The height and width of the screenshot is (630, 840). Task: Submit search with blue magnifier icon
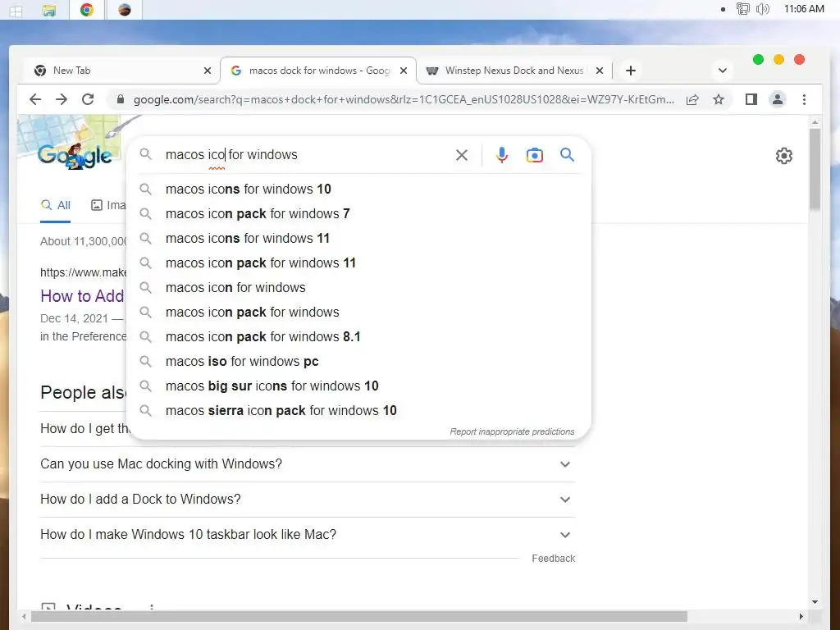tap(568, 155)
